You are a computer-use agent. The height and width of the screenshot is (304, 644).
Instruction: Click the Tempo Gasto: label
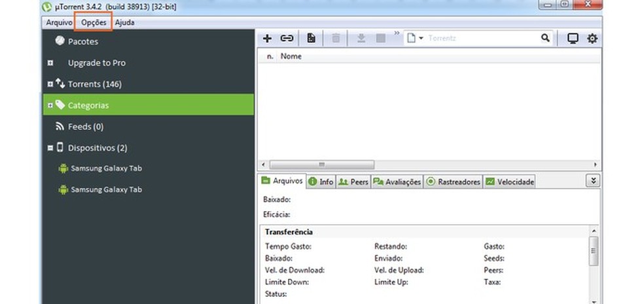(289, 247)
